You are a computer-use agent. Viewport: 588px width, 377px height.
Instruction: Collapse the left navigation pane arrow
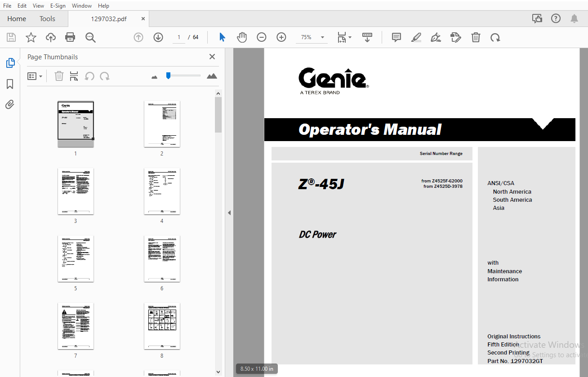point(229,213)
